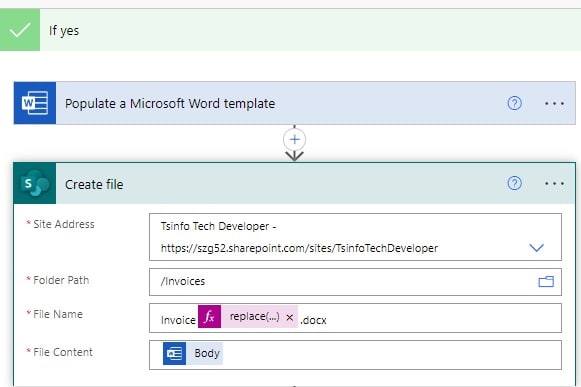Click the green checkmark of If yes branch
581x387 pixels.
click(20, 30)
